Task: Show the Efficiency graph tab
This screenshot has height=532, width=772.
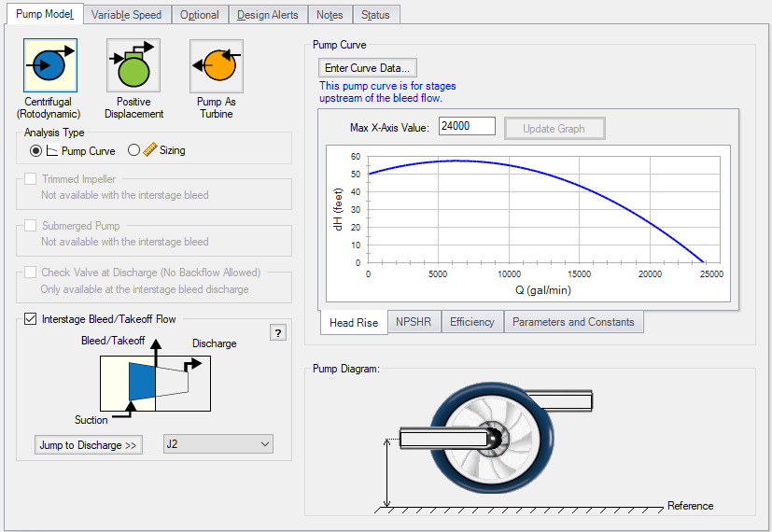Action: coord(472,322)
